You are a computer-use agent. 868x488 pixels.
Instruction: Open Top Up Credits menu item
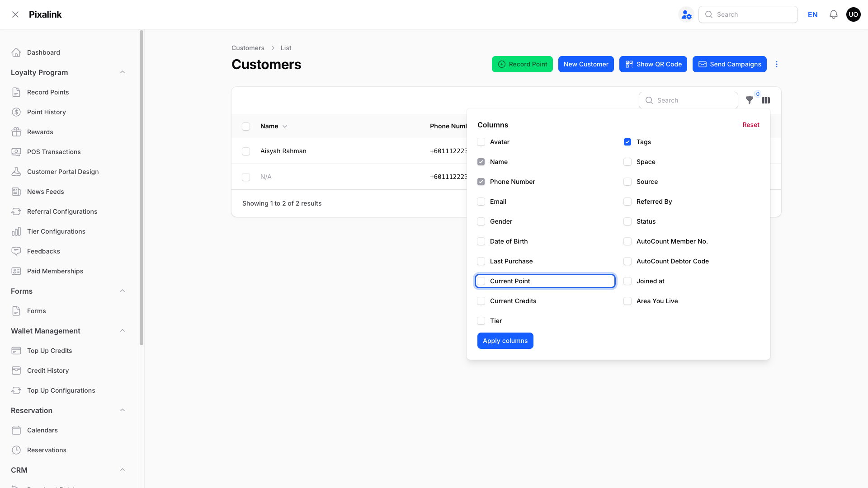(68, 351)
